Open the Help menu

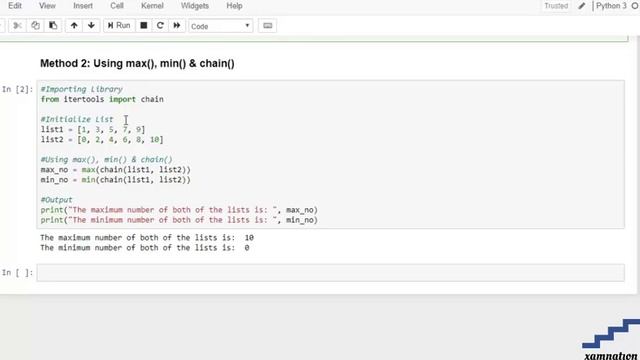pyautogui.click(x=234, y=6)
